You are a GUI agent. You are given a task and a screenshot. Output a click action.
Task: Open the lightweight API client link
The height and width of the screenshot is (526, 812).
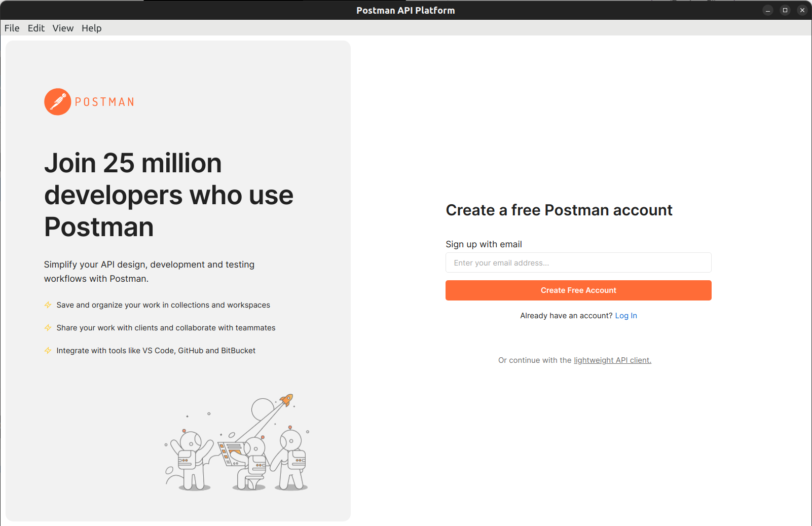tap(612, 360)
